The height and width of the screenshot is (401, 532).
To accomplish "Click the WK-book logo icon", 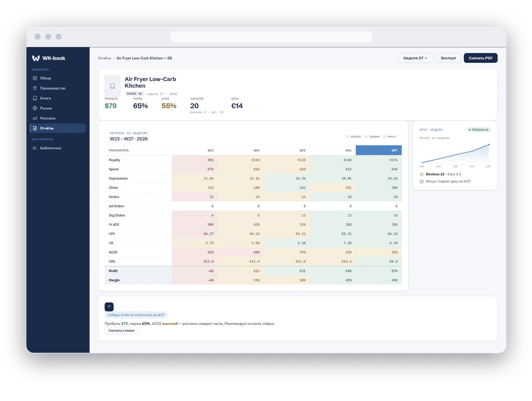I will pyautogui.click(x=36, y=58).
